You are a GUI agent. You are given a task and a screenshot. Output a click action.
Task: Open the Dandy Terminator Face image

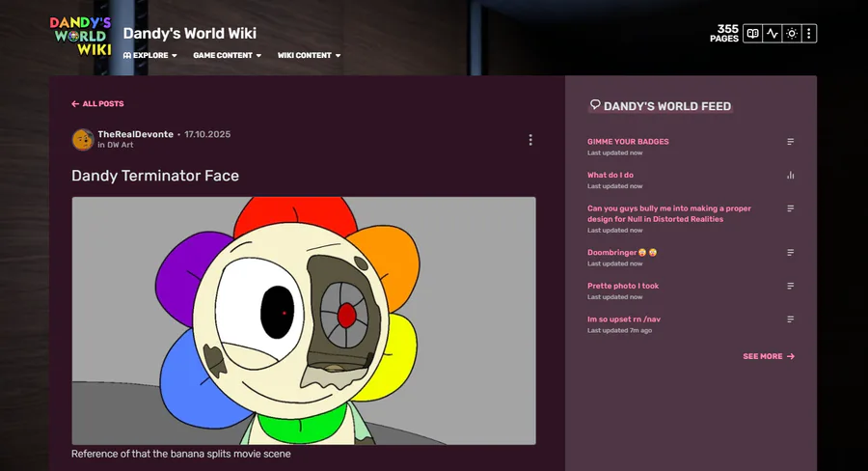[x=304, y=320]
